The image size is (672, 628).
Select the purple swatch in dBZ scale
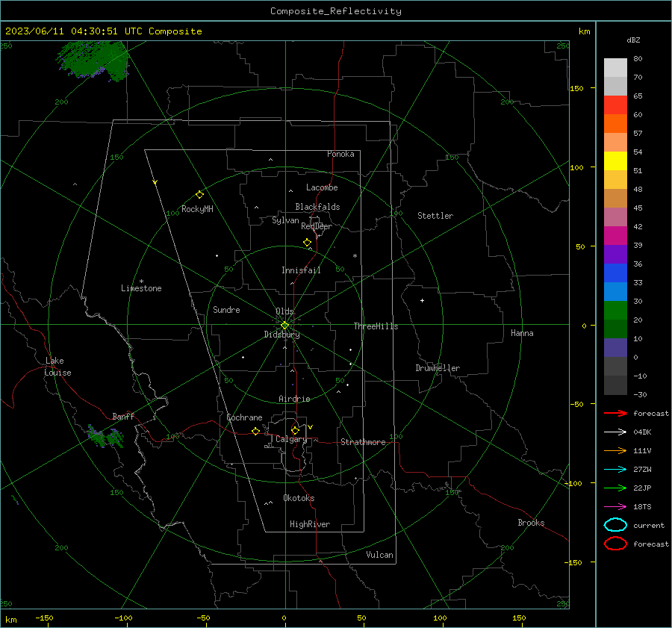[615, 255]
